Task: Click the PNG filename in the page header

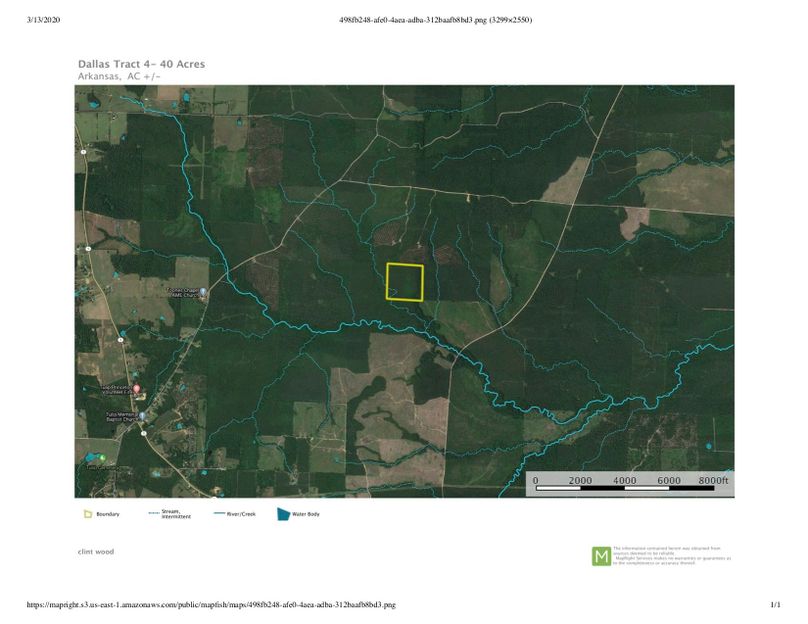Action: tap(436, 19)
